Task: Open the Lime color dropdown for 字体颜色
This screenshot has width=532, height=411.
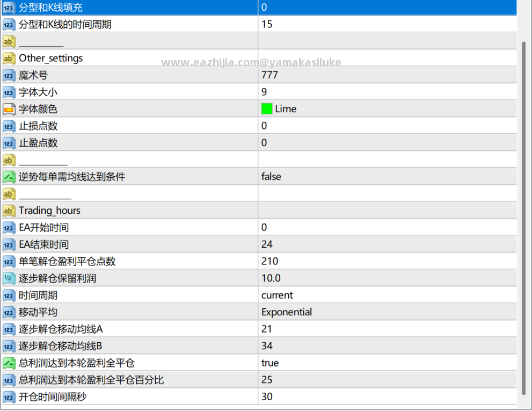Action: (x=387, y=109)
